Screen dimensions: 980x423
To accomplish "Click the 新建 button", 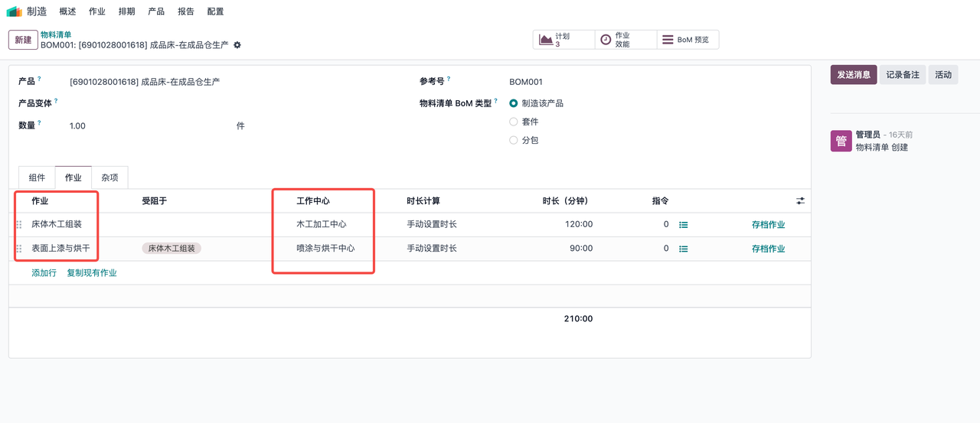I will click(x=24, y=40).
